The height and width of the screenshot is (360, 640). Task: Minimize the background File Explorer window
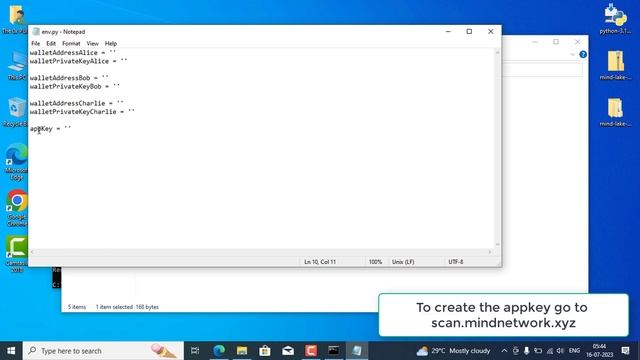click(535, 42)
